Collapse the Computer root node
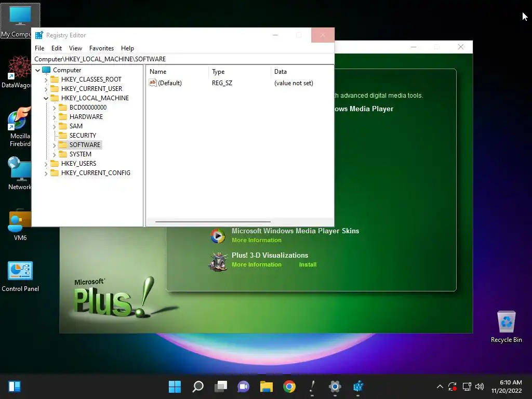This screenshot has width=532, height=399. click(x=37, y=70)
